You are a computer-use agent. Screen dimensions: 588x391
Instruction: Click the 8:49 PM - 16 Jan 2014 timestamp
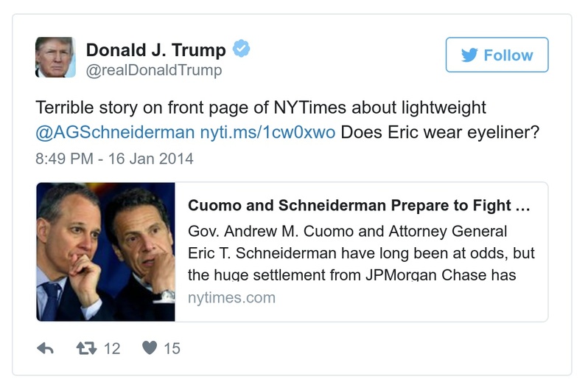click(x=114, y=158)
